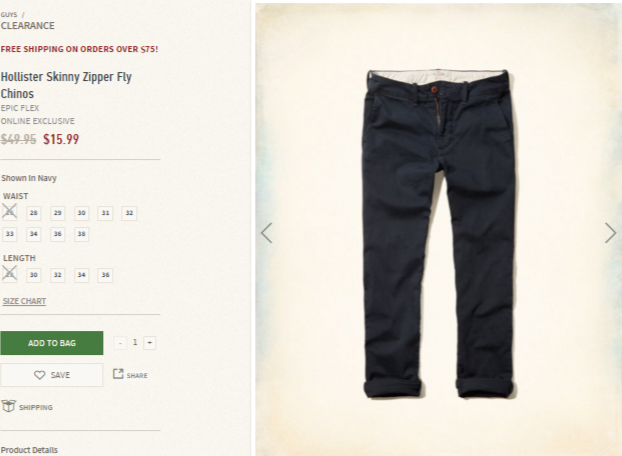
Task: Advance to next product image arrow
Action: (x=610, y=233)
